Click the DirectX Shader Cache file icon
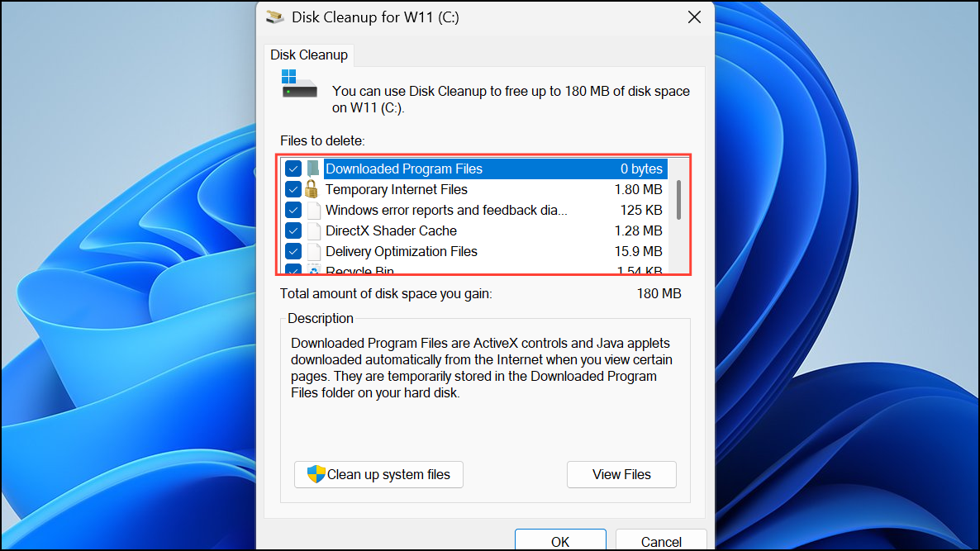The width and height of the screenshot is (980, 551). click(x=312, y=230)
